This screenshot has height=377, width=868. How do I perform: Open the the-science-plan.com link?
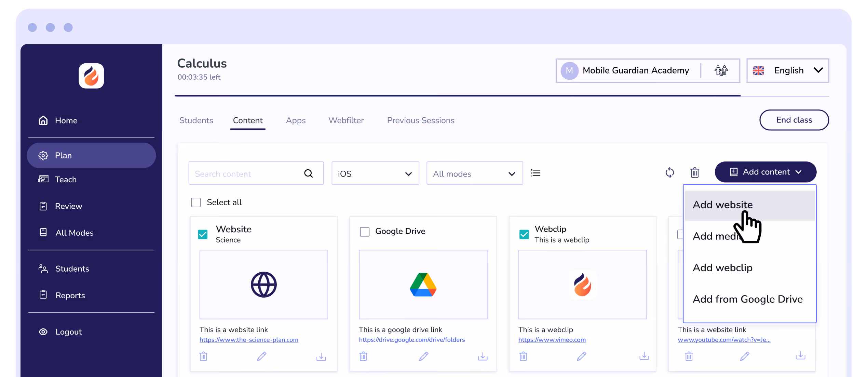(249, 340)
